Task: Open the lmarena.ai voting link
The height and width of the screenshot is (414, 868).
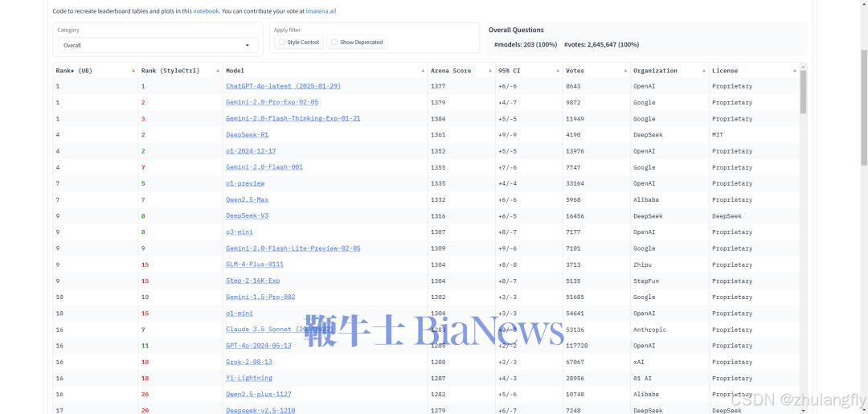Action: click(321, 10)
